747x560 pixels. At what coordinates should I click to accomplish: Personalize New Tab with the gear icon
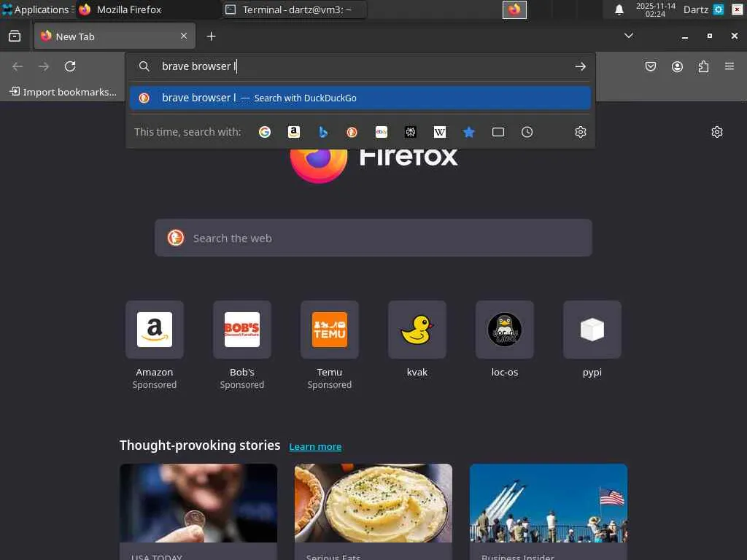point(717,132)
